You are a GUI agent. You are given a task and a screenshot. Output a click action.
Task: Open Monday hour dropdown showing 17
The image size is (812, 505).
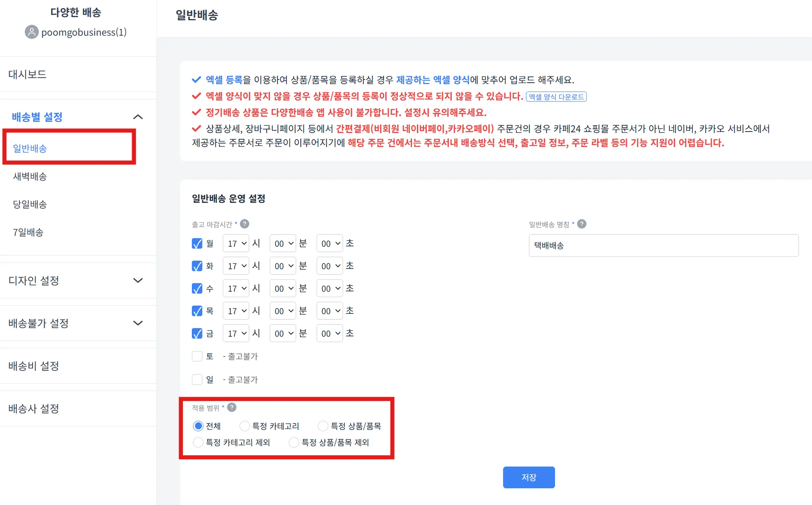[236, 243]
